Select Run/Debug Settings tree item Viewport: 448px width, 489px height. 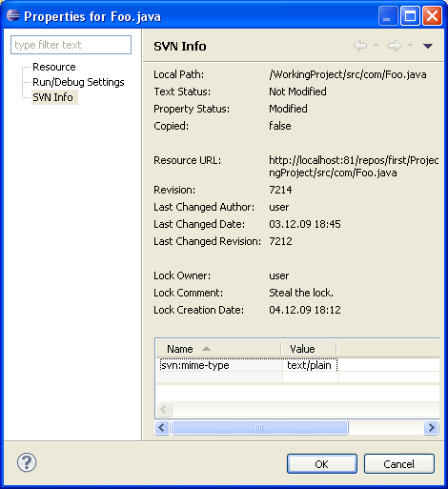(x=78, y=82)
